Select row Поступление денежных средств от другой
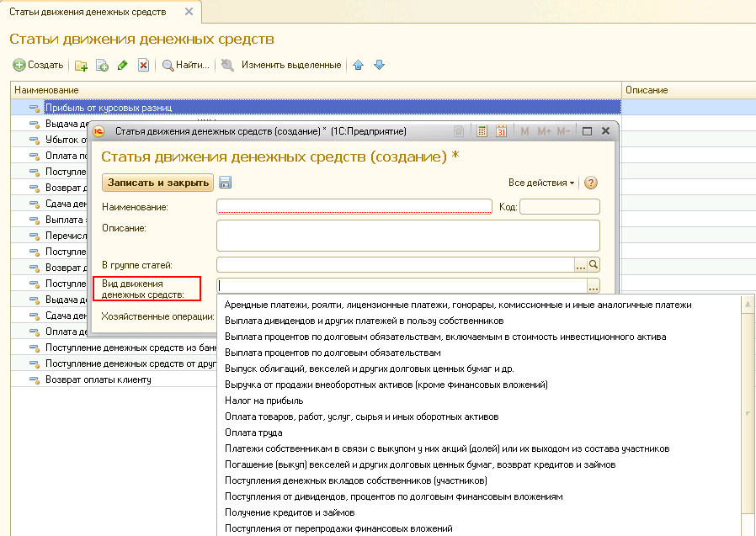The height and width of the screenshot is (536, 756). coord(114,364)
